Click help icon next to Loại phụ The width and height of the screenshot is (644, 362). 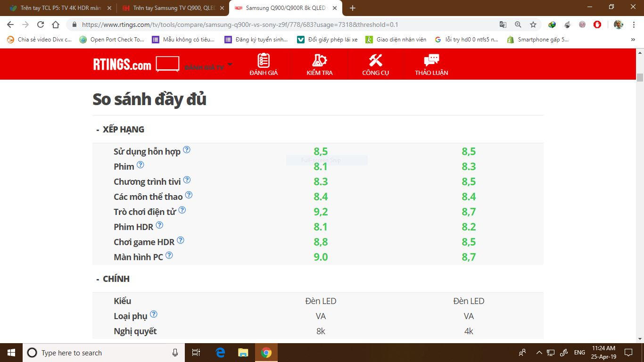[153, 314]
